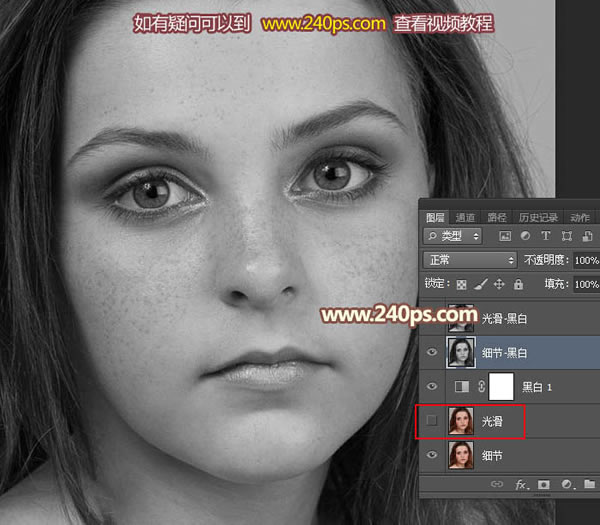Hide the 细节-黑白 layer eye
Image resolution: width=600 pixels, height=525 pixels.
point(432,352)
